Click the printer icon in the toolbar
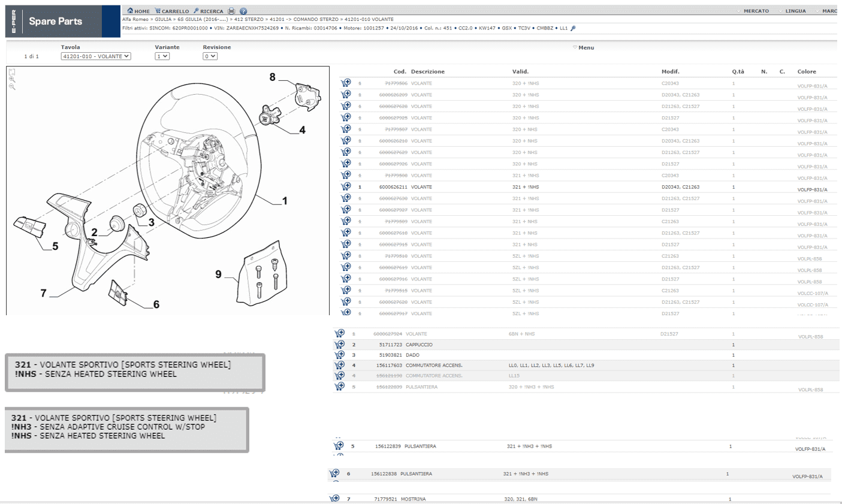The height and width of the screenshot is (504, 842). [x=232, y=11]
